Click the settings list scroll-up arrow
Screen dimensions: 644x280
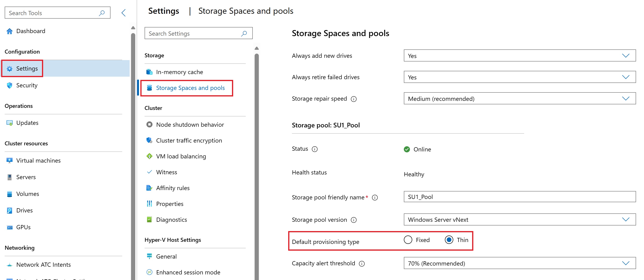coord(256,48)
